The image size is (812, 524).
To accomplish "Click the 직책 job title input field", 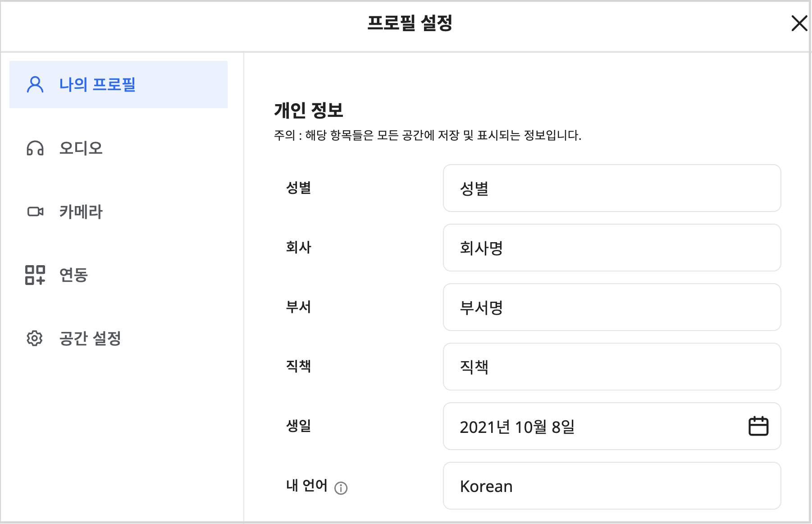I will [611, 367].
